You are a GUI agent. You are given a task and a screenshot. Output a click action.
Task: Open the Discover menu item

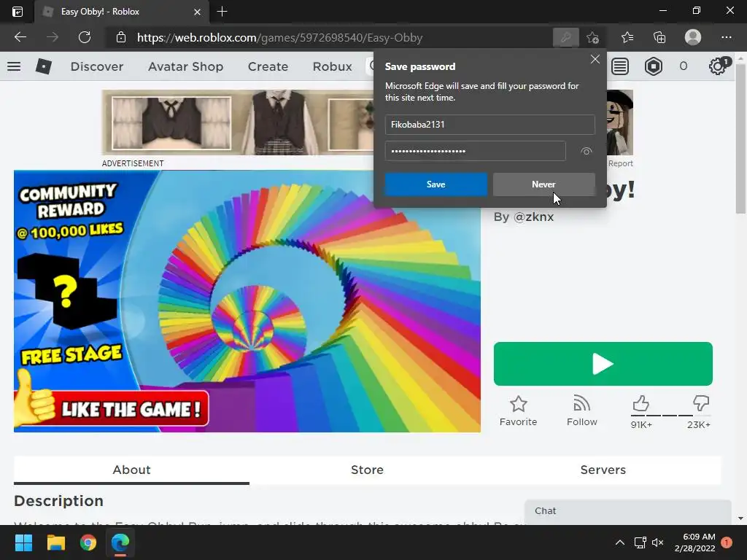click(x=97, y=66)
